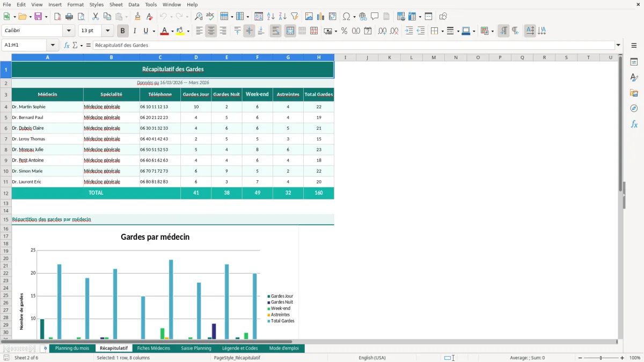Clear direct formatting icon

click(x=149, y=17)
